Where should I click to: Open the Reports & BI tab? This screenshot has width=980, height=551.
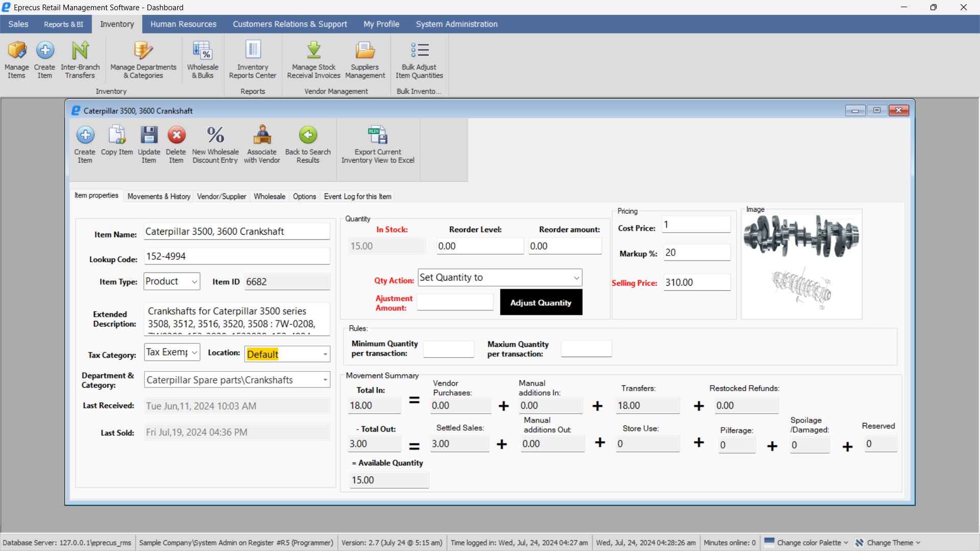pyautogui.click(x=63, y=24)
